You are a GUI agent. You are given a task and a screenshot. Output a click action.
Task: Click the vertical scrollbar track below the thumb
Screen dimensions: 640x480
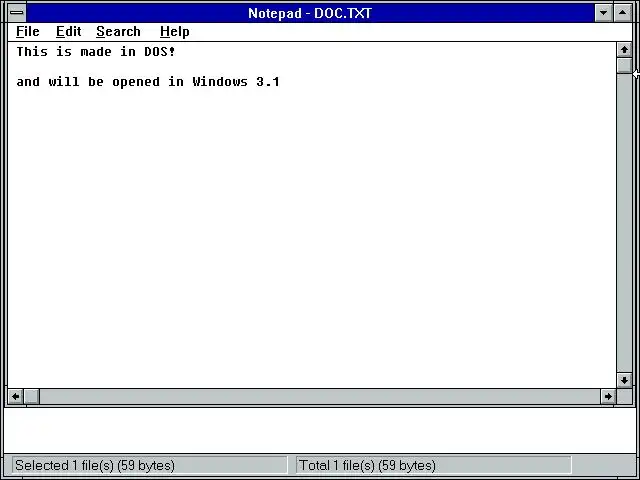point(624,223)
